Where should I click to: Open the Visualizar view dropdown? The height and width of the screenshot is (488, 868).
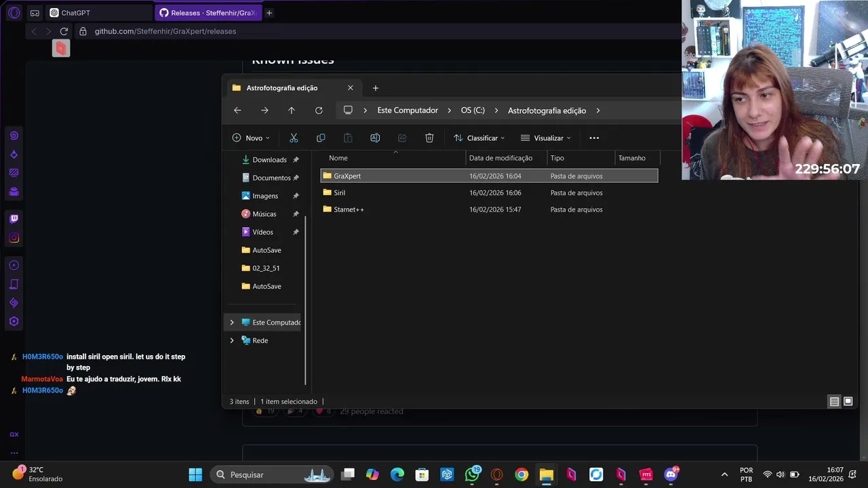point(546,138)
